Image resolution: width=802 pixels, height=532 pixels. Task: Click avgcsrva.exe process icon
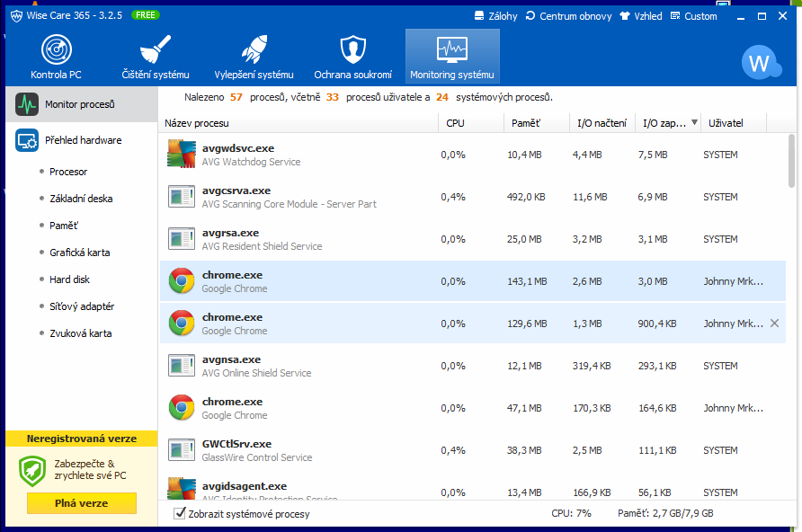[x=182, y=197]
